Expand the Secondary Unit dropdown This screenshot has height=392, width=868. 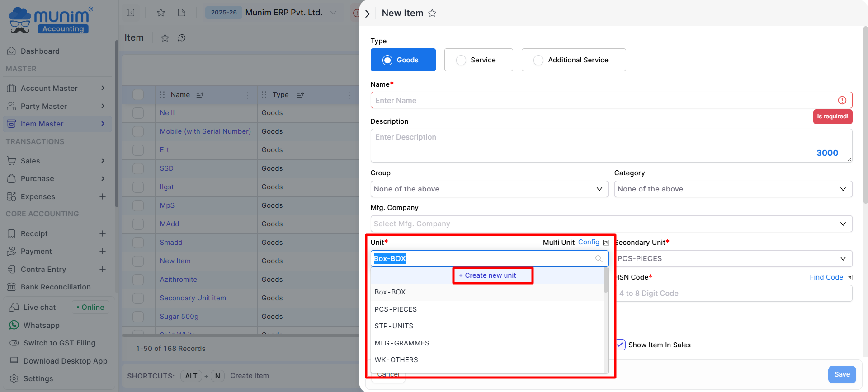pyautogui.click(x=733, y=259)
